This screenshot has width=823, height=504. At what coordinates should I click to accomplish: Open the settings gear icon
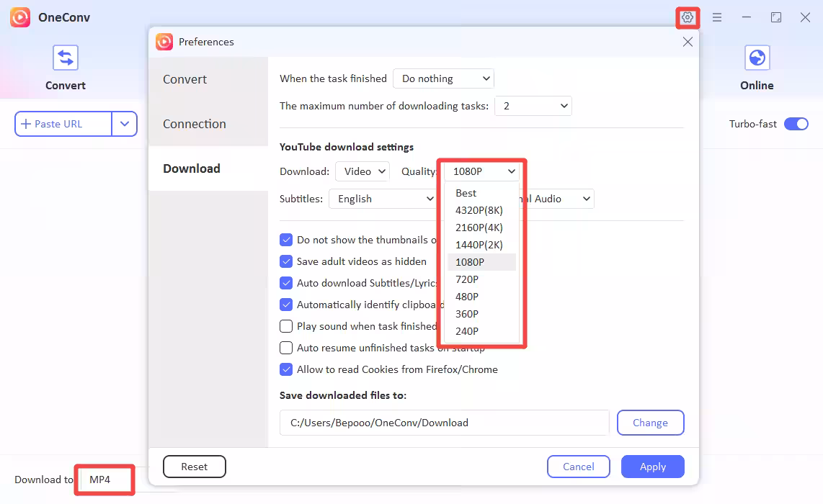click(x=688, y=17)
